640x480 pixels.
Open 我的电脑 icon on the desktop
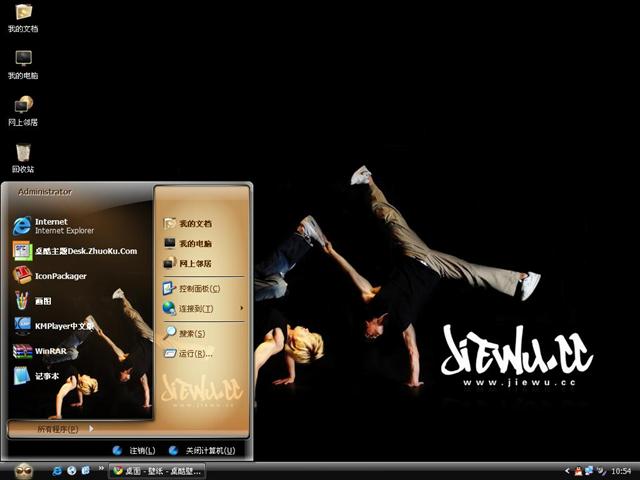(23, 64)
